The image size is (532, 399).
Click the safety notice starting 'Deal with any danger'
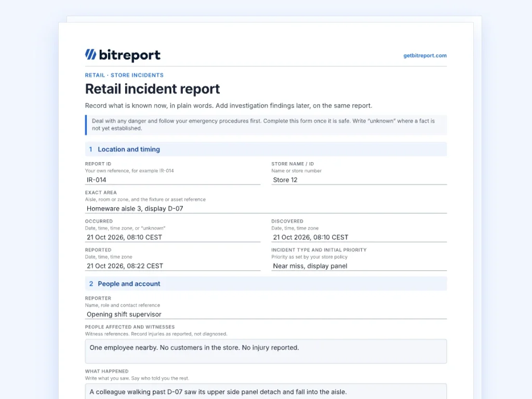[265, 125]
